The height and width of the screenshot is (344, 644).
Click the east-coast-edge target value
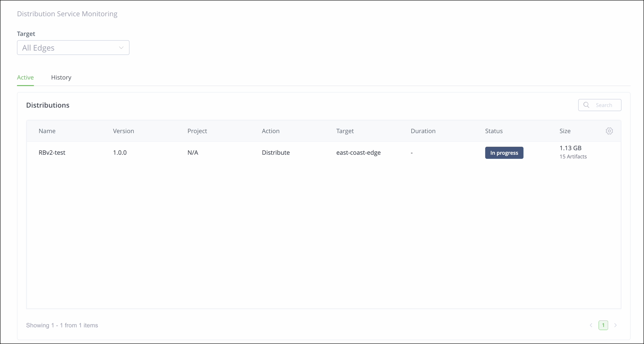[358, 153]
